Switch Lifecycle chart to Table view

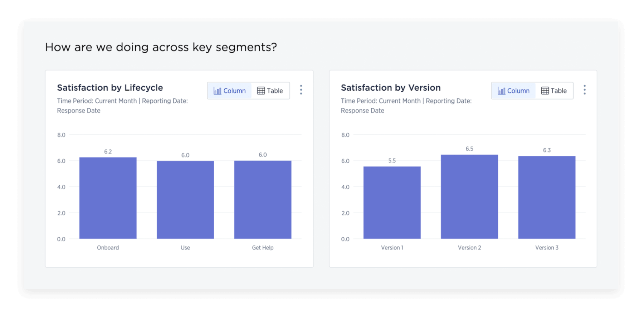tap(270, 91)
